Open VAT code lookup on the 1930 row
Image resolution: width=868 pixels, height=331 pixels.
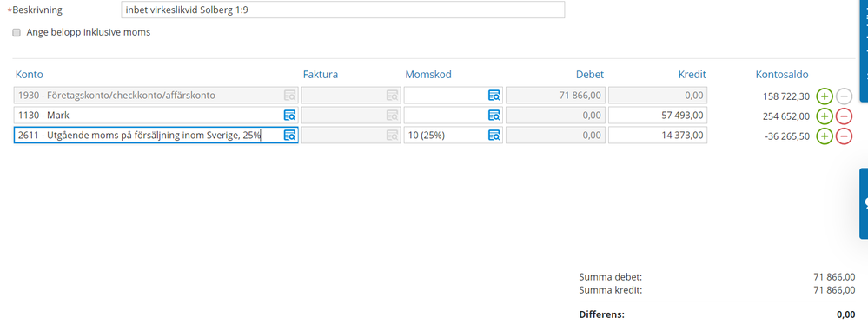pyautogui.click(x=494, y=96)
